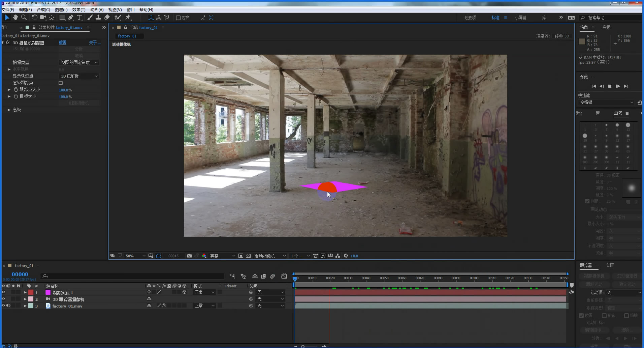The width and height of the screenshot is (644, 348).
Task: Click the snapshot camera icon in viewer
Action: [189, 256]
